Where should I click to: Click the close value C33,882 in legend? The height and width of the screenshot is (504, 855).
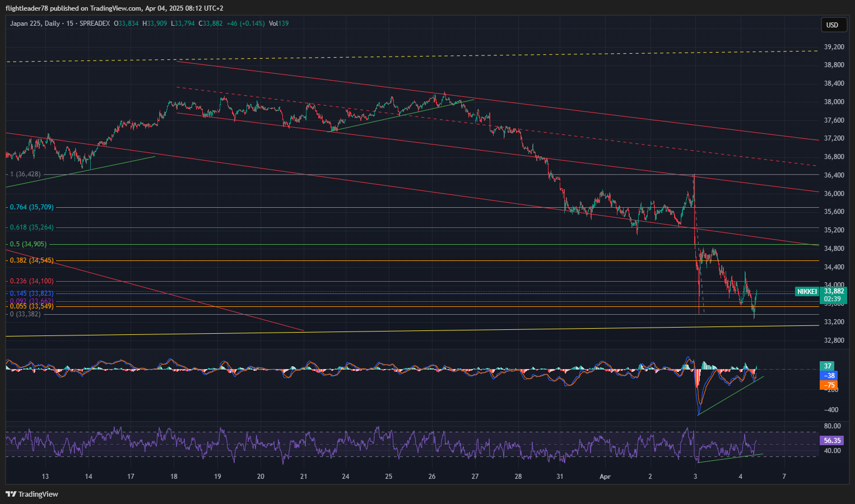click(x=211, y=24)
